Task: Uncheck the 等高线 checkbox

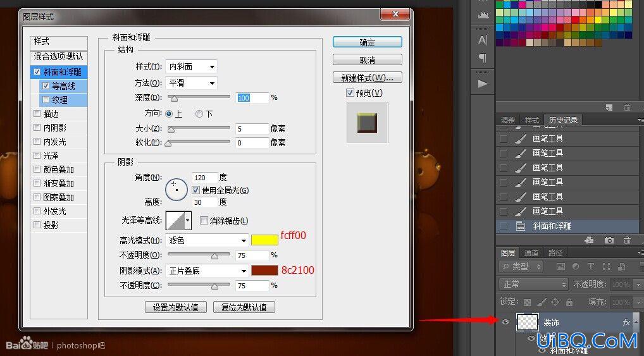Action: [x=46, y=86]
